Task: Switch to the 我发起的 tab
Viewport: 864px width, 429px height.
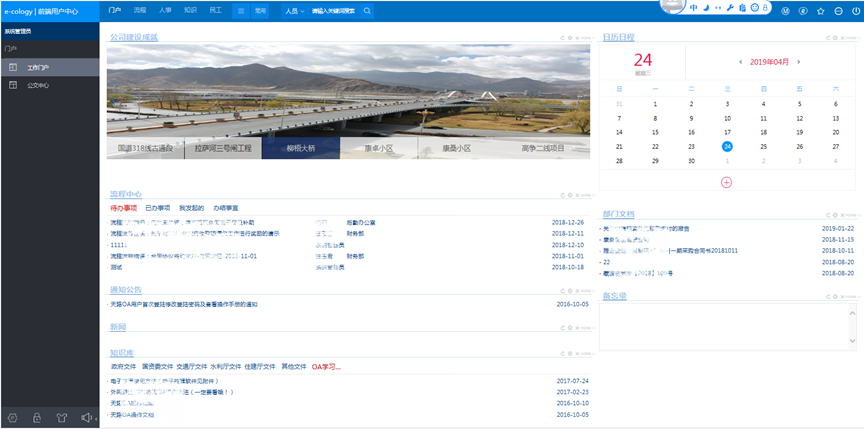Action: [192, 208]
